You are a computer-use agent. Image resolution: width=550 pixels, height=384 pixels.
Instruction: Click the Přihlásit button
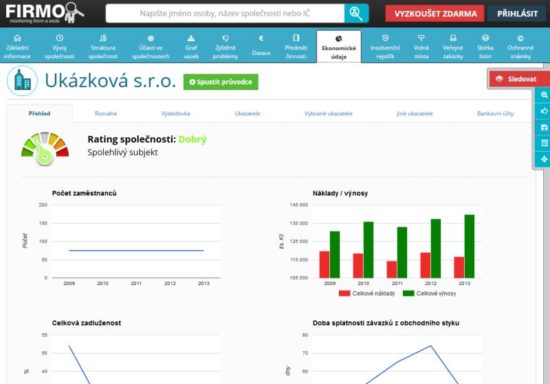point(517,14)
